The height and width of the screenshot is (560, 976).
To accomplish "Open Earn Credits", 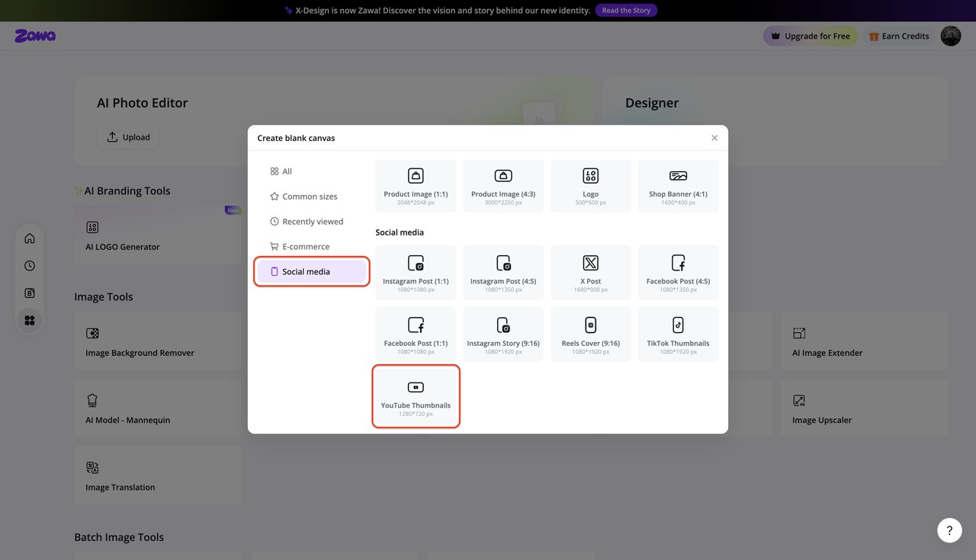I will (899, 36).
